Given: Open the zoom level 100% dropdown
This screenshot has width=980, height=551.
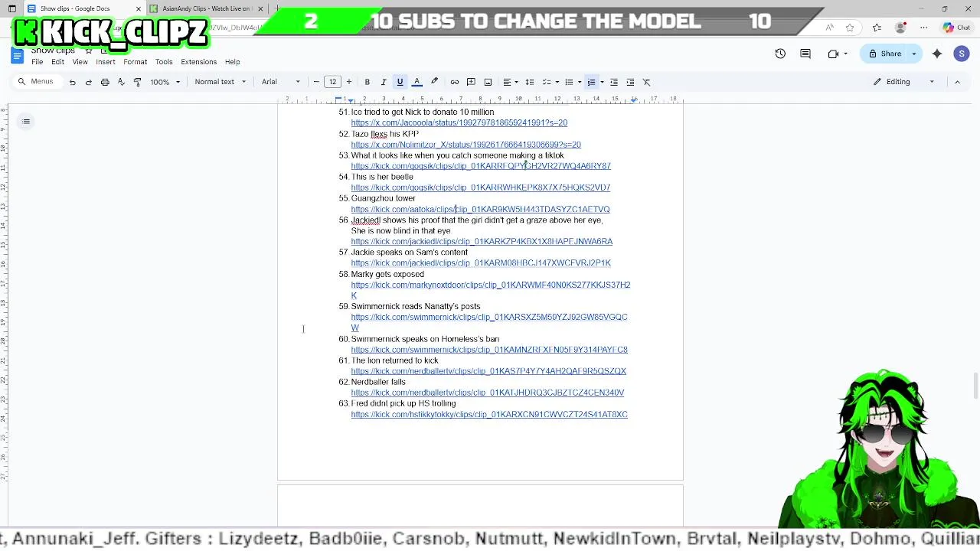Looking at the screenshot, I should click(165, 82).
